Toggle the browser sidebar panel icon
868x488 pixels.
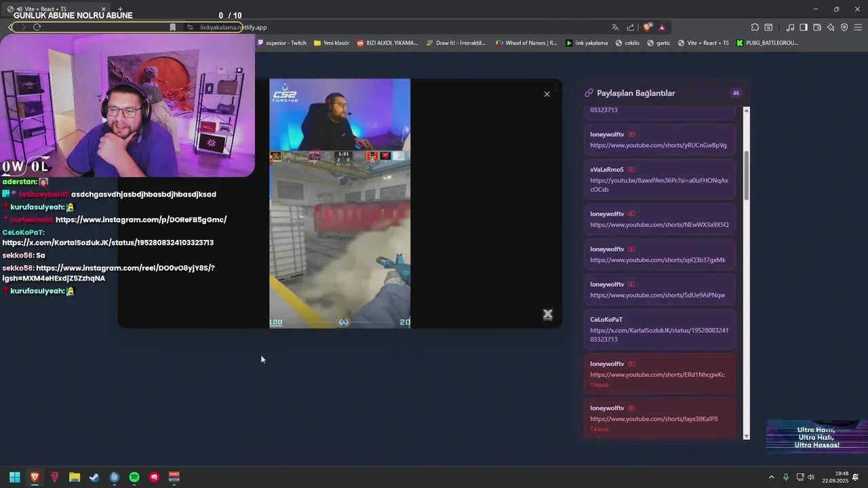click(x=804, y=27)
